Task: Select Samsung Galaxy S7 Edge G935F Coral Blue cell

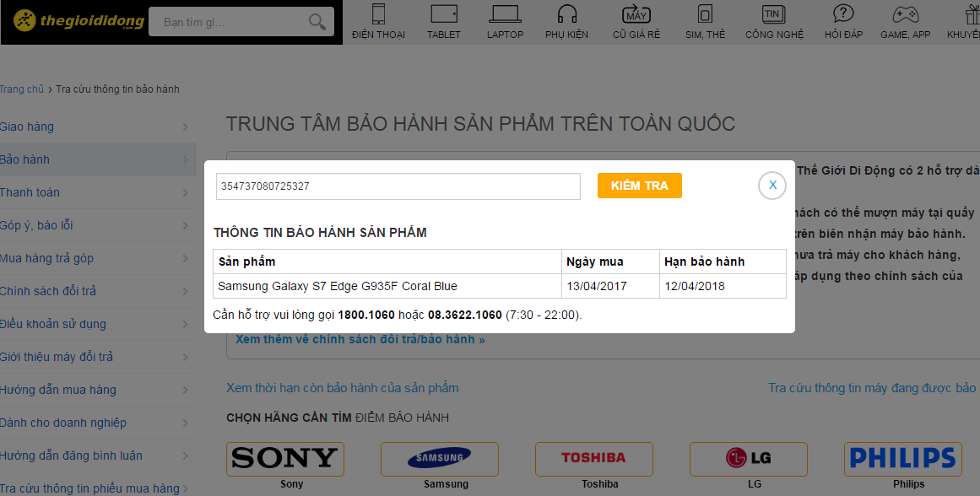Action: click(387, 286)
